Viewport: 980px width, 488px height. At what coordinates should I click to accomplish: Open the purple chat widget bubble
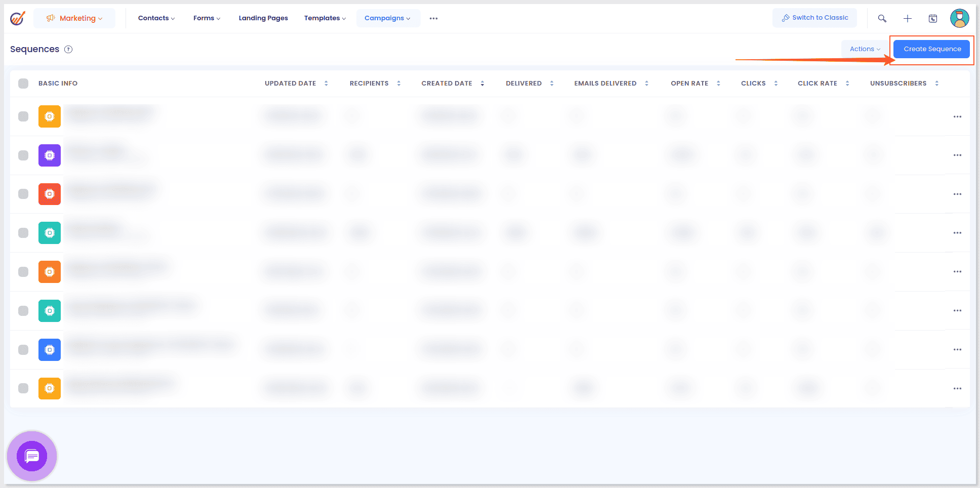coord(32,456)
